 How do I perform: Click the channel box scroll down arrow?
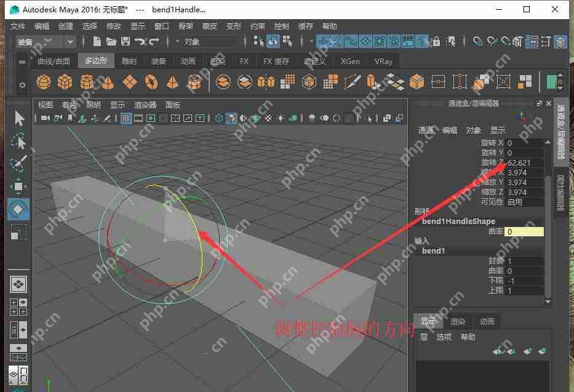point(548,302)
